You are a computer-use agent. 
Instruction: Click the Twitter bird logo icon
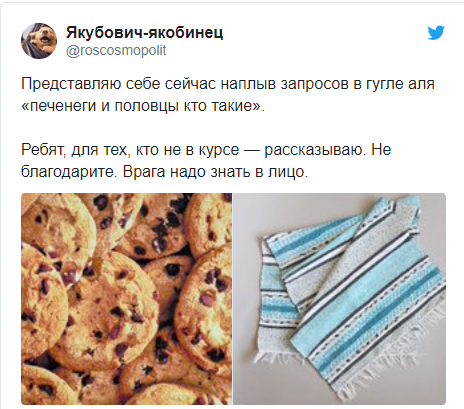[x=436, y=33]
